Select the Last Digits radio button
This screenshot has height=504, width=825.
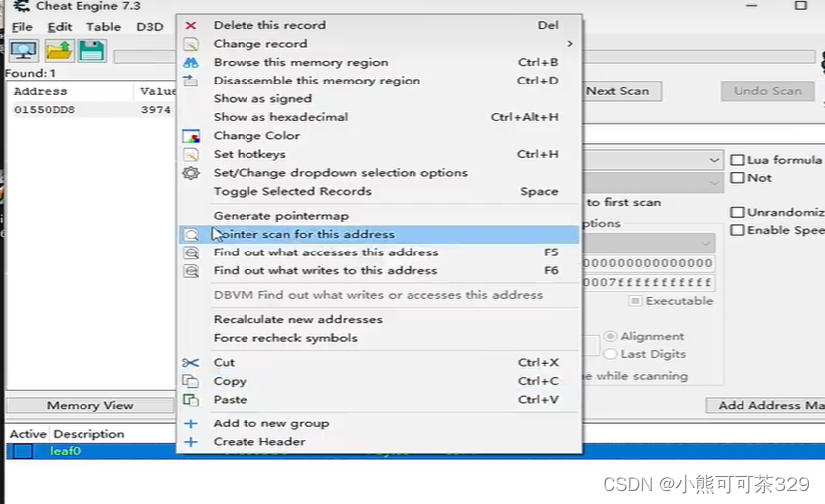(610, 354)
